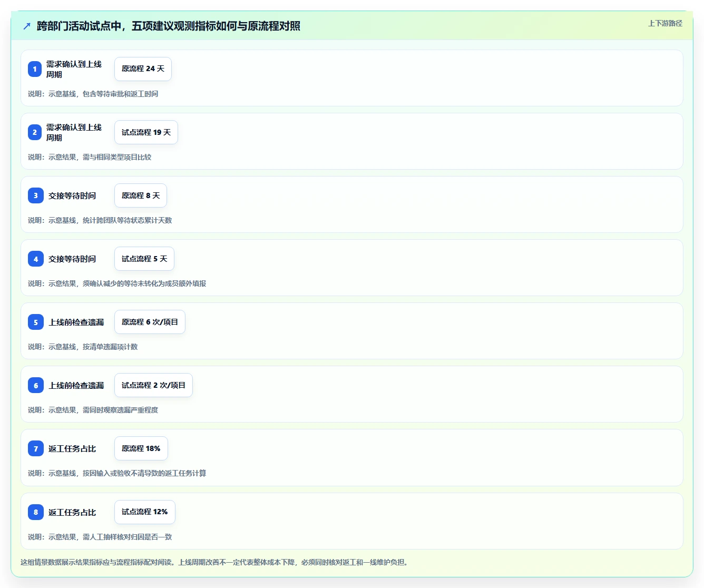This screenshot has height=588, width=704.
Task: Click the 原流程 6 次/项目 chip
Action: pos(150,322)
